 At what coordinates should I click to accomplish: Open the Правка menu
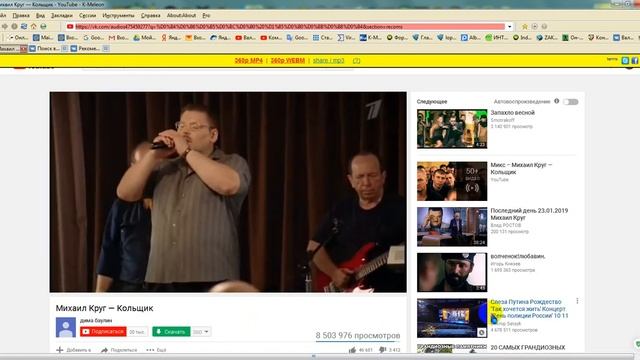[21, 16]
